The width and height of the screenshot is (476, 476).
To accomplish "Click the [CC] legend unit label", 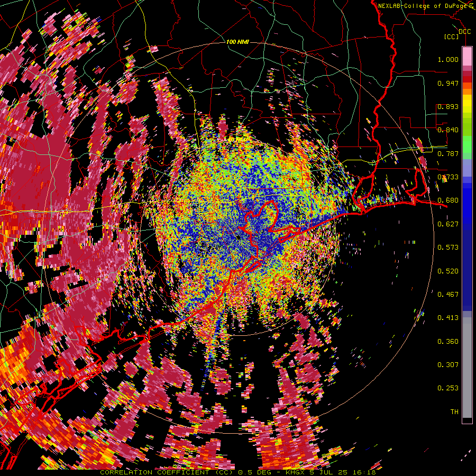I will [x=452, y=36].
